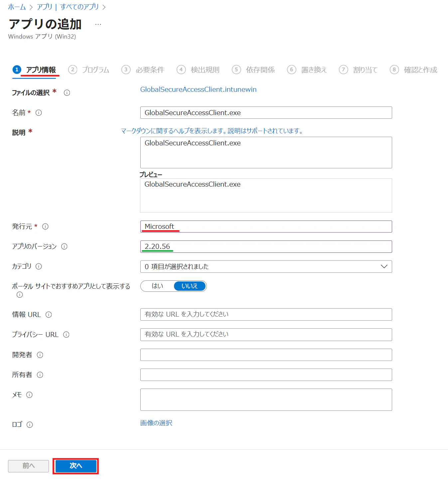Click info icon beside 名前 label
448x485 pixels.
(x=39, y=113)
